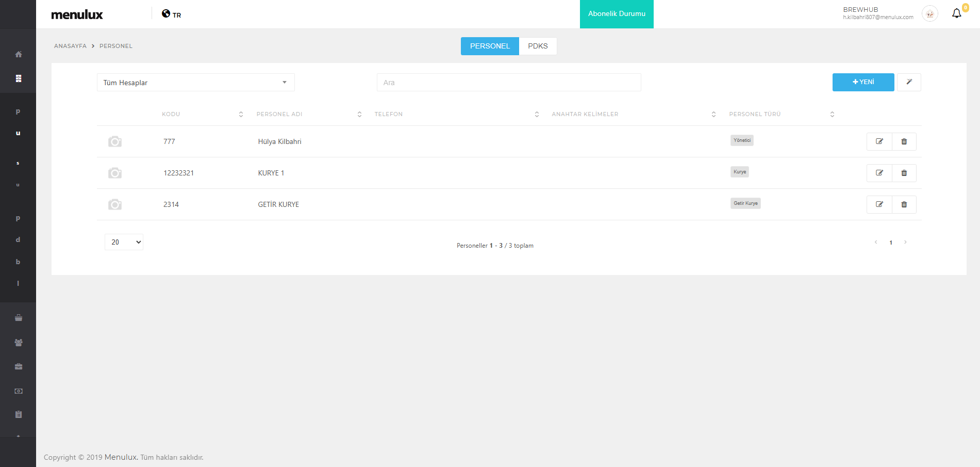980x467 pixels.
Task: Open the user avatar profile icon
Action: click(x=929, y=14)
